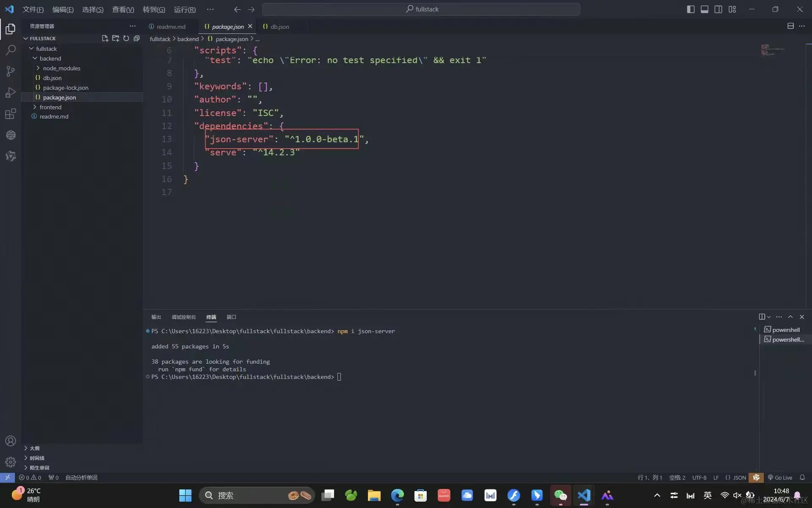Open the Manage gear icon

click(x=11, y=462)
